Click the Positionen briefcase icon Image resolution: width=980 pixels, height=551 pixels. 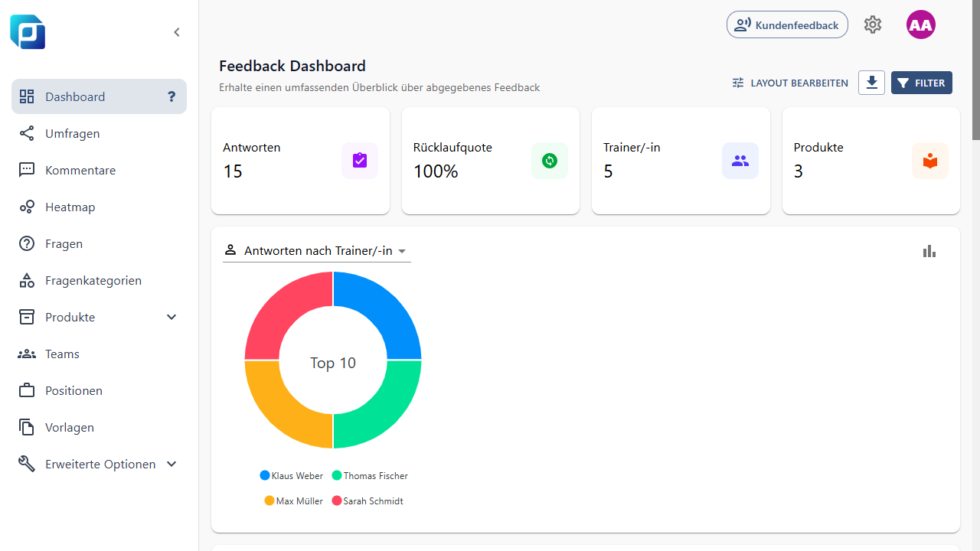[27, 390]
